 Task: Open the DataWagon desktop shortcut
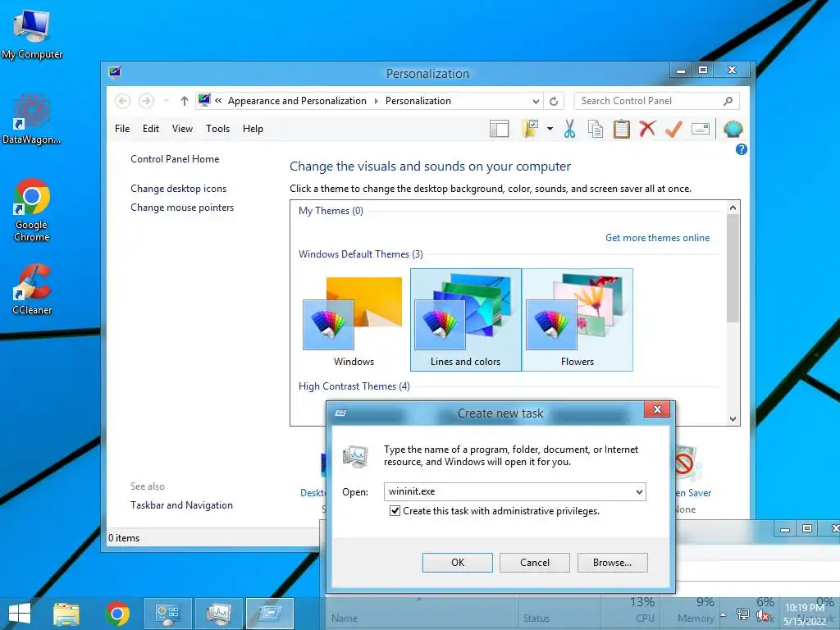click(x=31, y=119)
